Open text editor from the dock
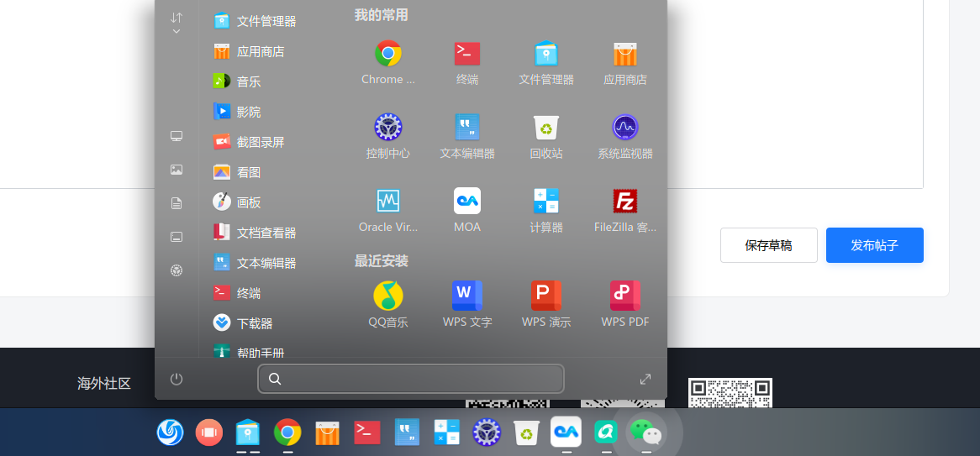980x456 pixels. pos(407,432)
